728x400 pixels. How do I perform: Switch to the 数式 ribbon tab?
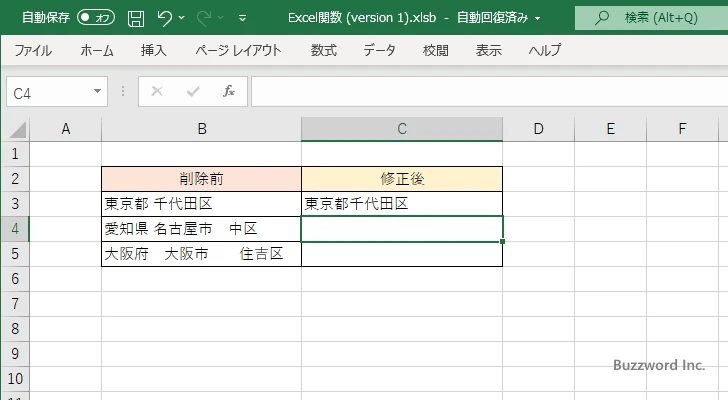click(323, 50)
